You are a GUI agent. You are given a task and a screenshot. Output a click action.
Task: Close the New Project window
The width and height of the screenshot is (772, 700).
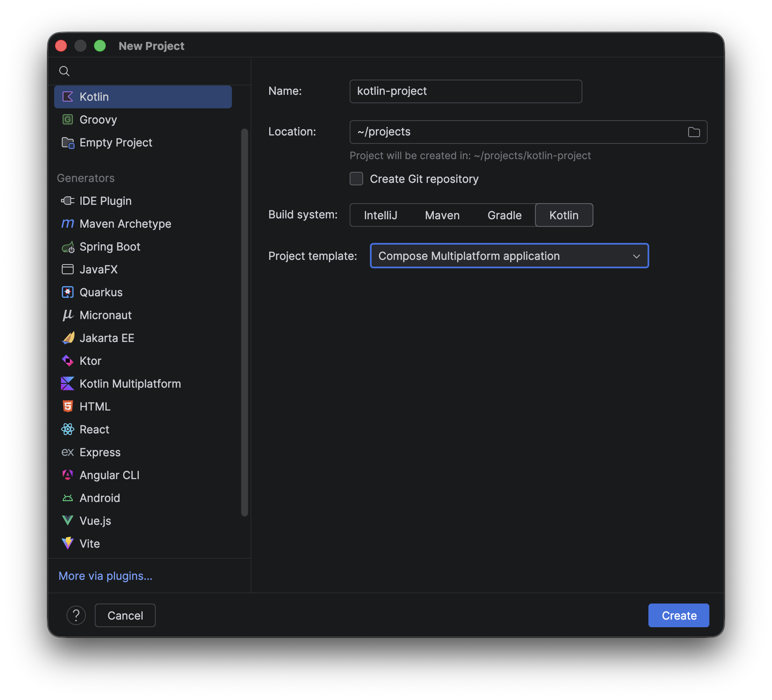(61, 46)
